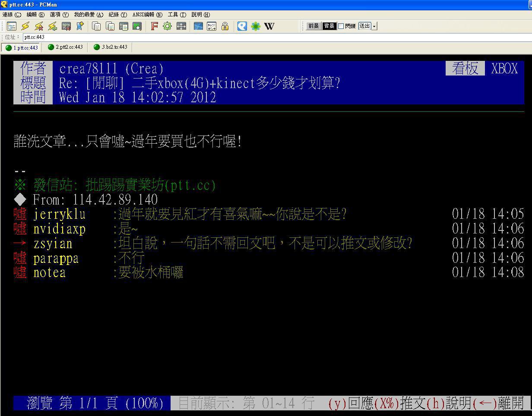532x416 pixels.
Task: Expand the 送出 dropdown arrow
Action: (x=374, y=26)
